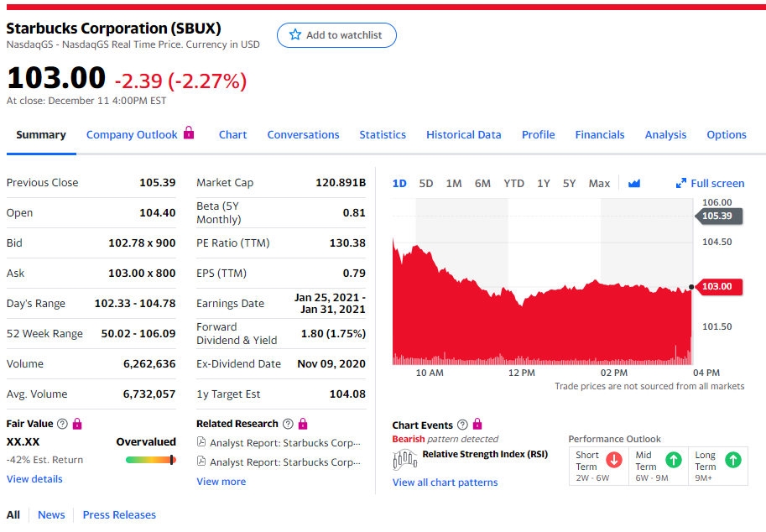The width and height of the screenshot is (766, 532).
Task: Click the help icon beside Related Research
Action: [289, 424]
